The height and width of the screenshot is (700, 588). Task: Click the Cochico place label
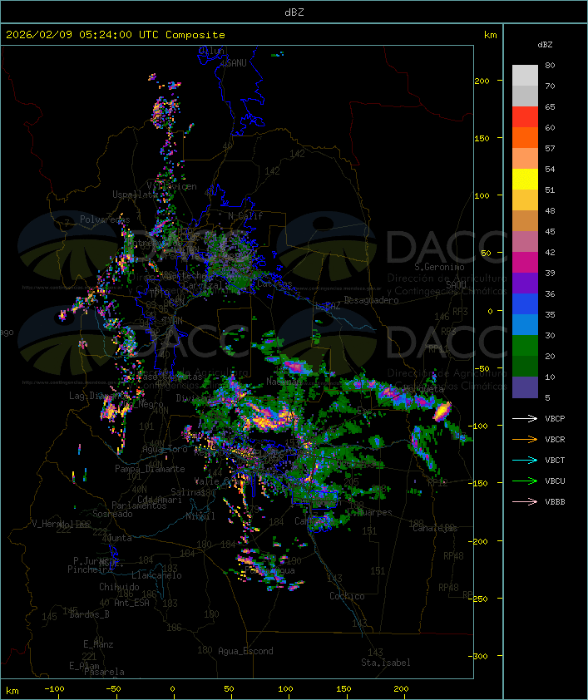click(x=347, y=596)
